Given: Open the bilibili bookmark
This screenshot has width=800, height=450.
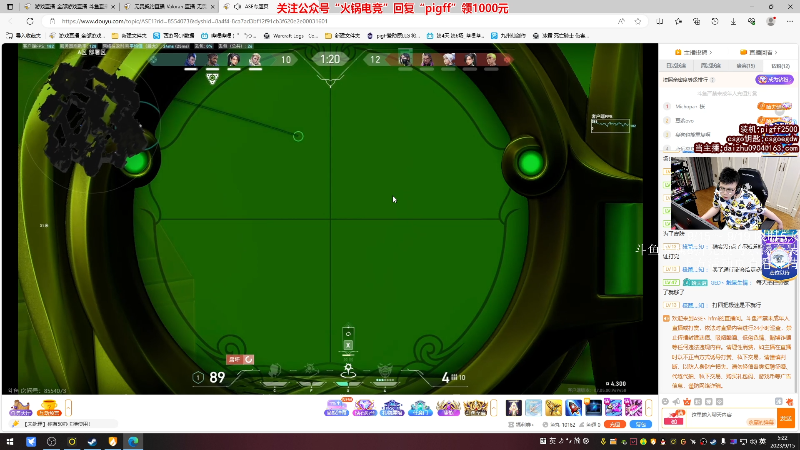Looking at the screenshot, I should coord(228,36).
